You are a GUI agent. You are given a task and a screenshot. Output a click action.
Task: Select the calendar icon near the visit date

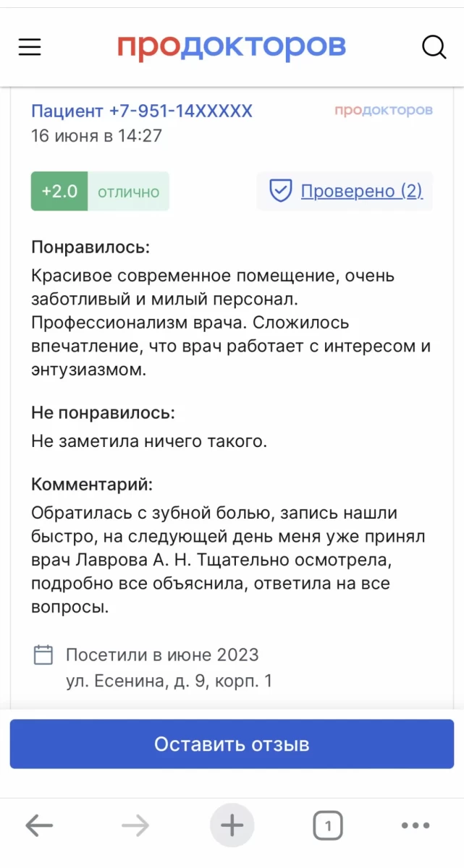43,653
